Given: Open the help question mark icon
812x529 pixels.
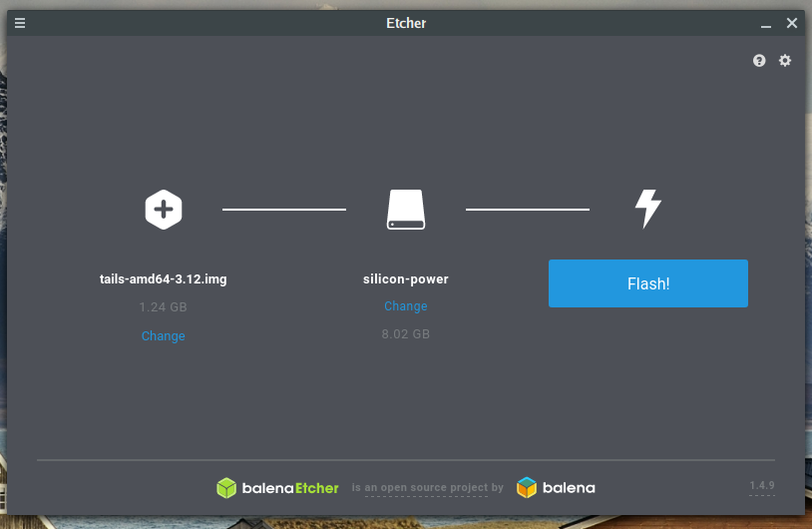Looking at the screenshot, I should [x=759, y=61].
